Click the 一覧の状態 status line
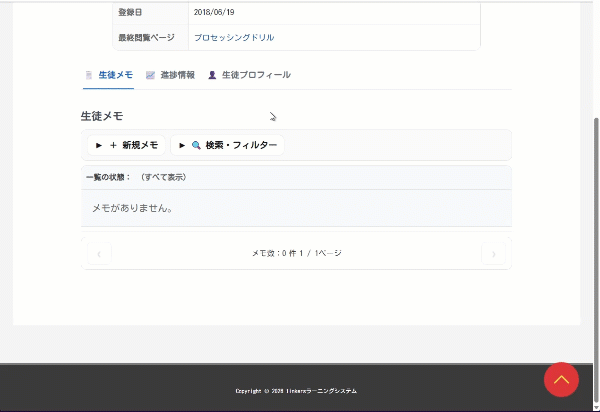The image size is (600, 412). point(136,177)
